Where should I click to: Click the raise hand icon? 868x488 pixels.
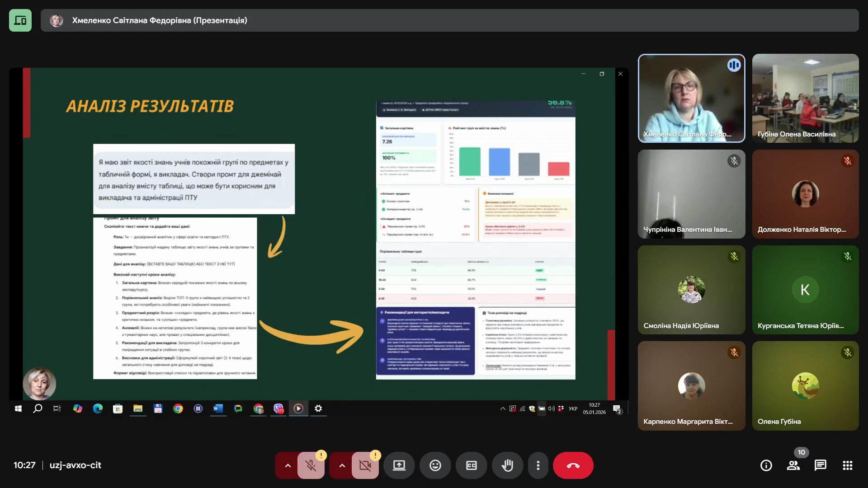507,465
